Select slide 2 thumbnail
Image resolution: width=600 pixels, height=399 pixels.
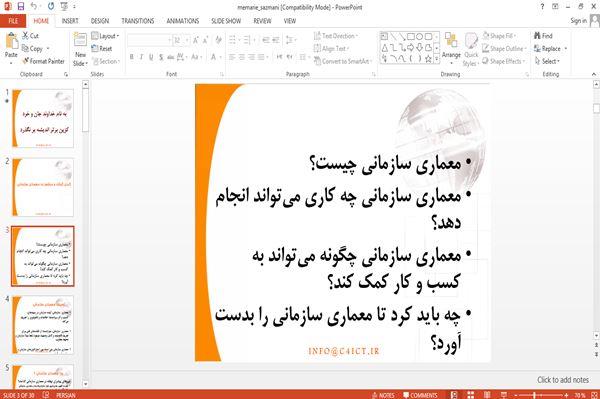[42, 187]
